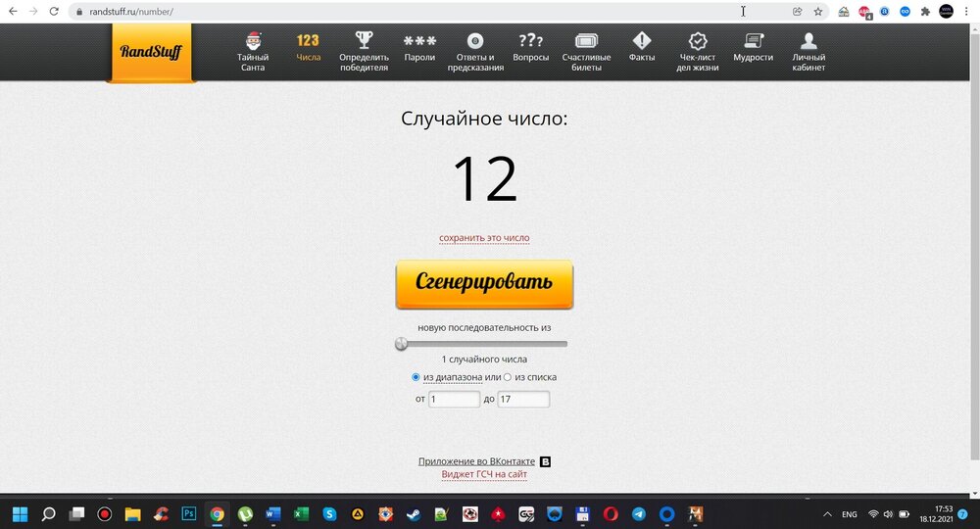
Task: Bookmark this page with the star icon
Action: point(818,12)
